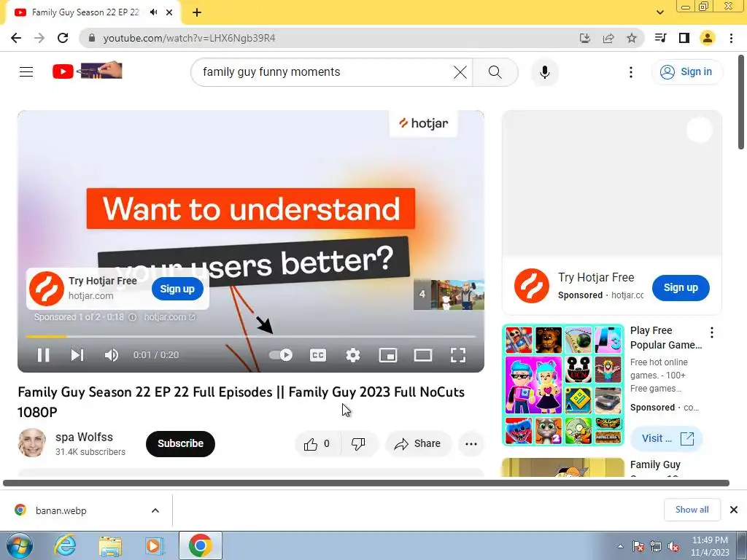Open Chrome three-dot menu

[731, 38]
